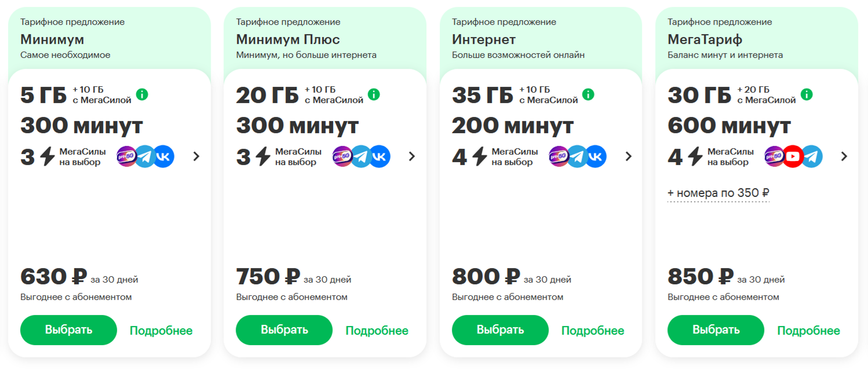Click info icon in Минимум tariff card
Viewport: 868px width, 377px height.
[142, 94]
